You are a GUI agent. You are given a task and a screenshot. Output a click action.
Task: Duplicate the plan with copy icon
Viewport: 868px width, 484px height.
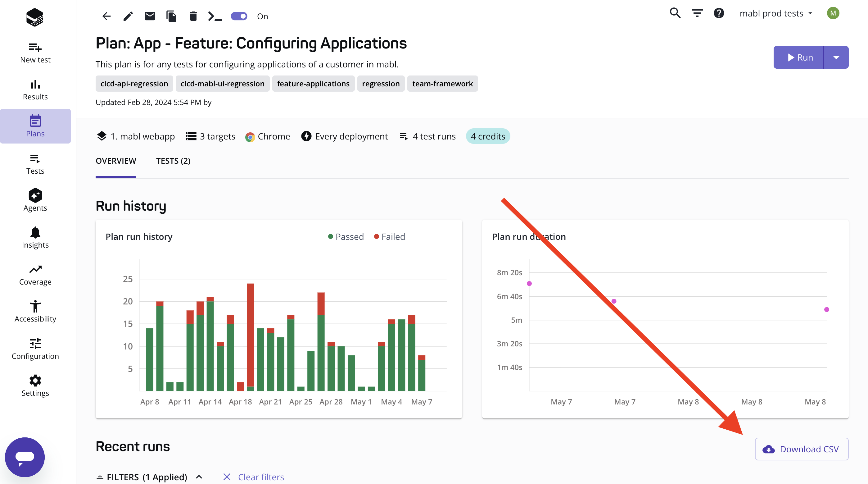click(x=171, y=16)
